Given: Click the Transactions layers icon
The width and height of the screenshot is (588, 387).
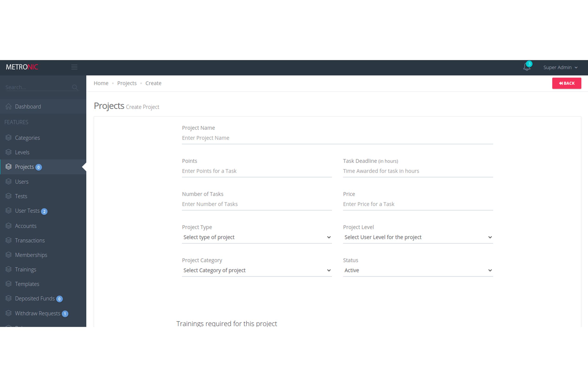Looking at the screenshot, I should click(x=9, y=240).
